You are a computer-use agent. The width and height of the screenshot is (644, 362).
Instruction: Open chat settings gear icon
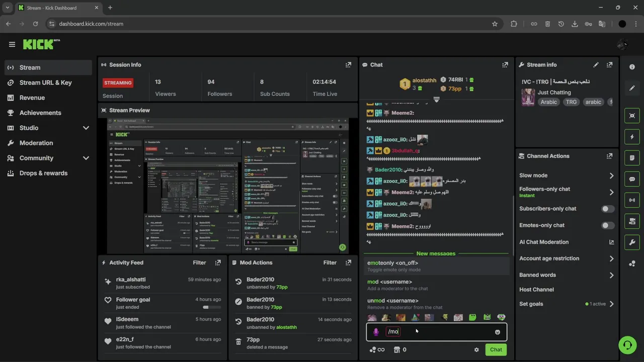pos(476,350)
